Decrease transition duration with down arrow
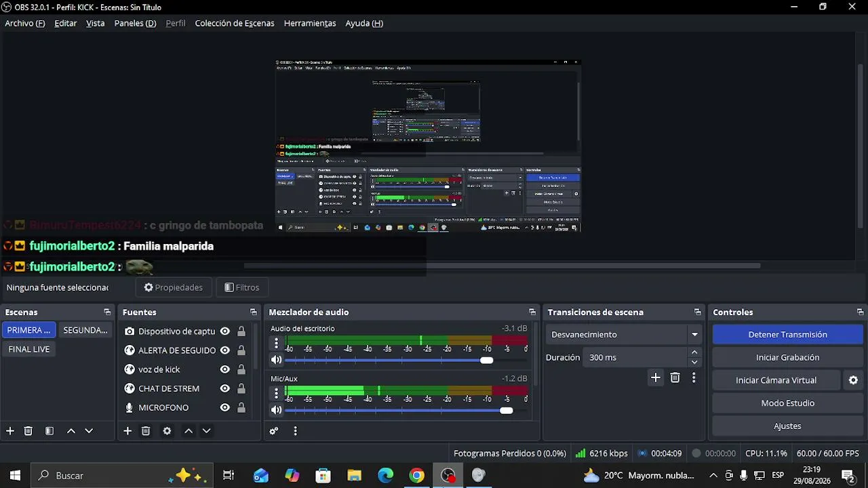868x488 pixels. tap(694, 362)
